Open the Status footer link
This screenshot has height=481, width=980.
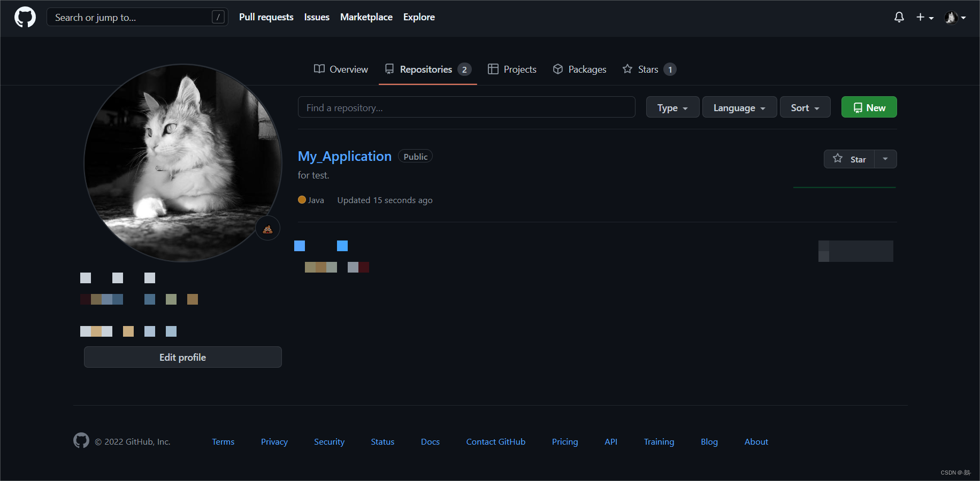tap(382, 442)
